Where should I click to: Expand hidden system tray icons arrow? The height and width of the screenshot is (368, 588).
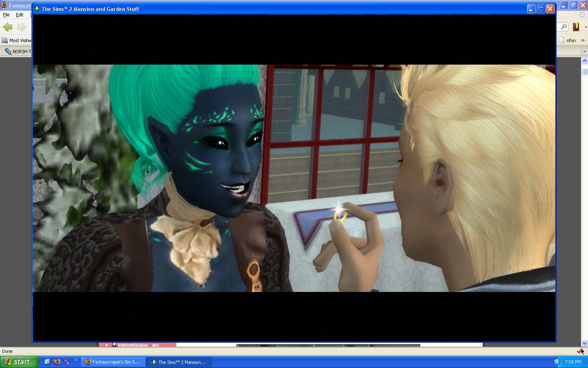(557, 362)
